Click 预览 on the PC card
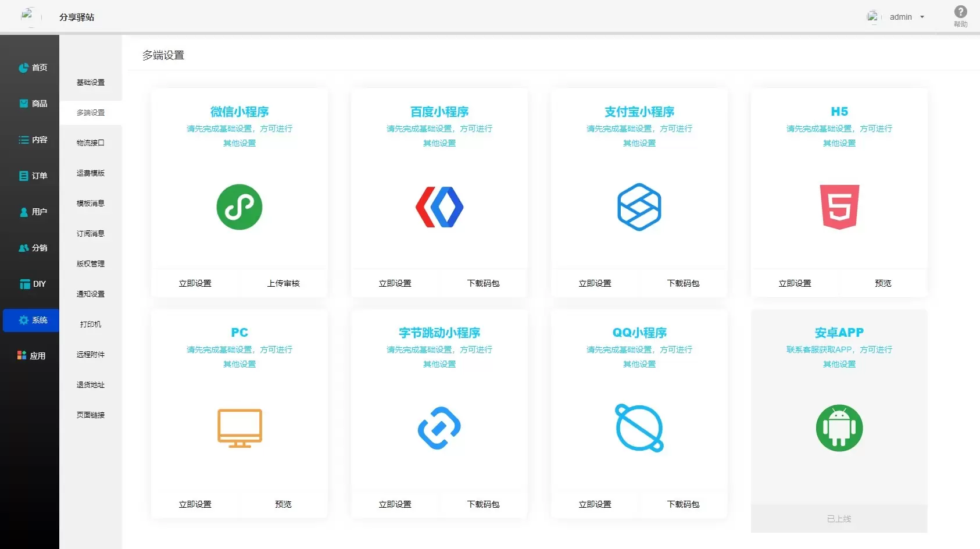 pyautogui.click(x=284, y=504)
